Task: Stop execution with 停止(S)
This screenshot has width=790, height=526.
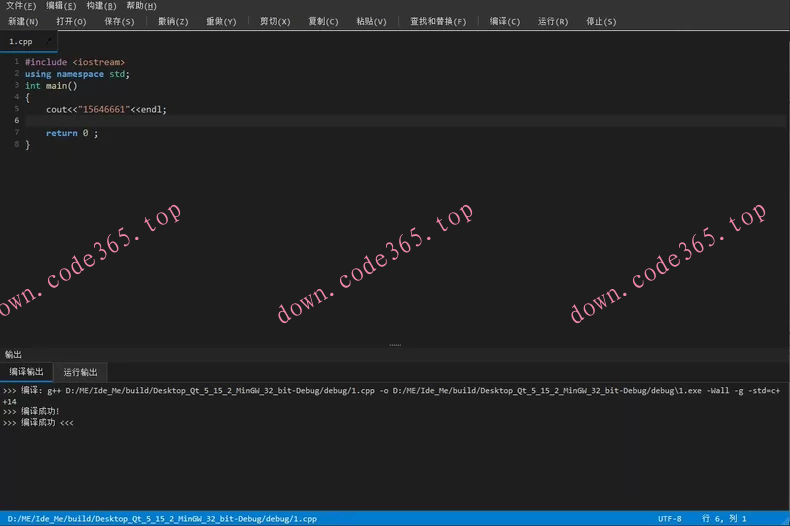Action: [x=601, y=21]
